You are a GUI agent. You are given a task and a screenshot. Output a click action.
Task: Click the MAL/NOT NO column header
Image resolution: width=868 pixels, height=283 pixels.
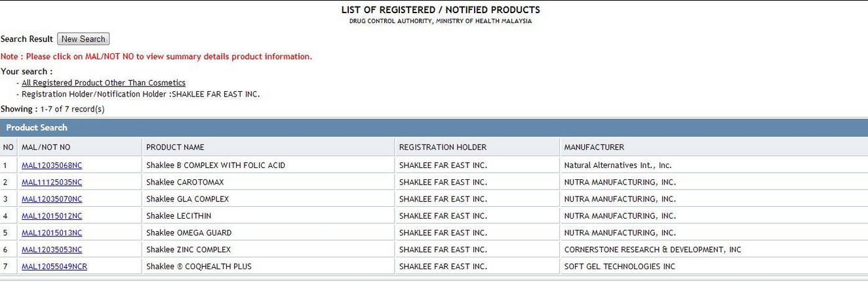tap(46, 147)
